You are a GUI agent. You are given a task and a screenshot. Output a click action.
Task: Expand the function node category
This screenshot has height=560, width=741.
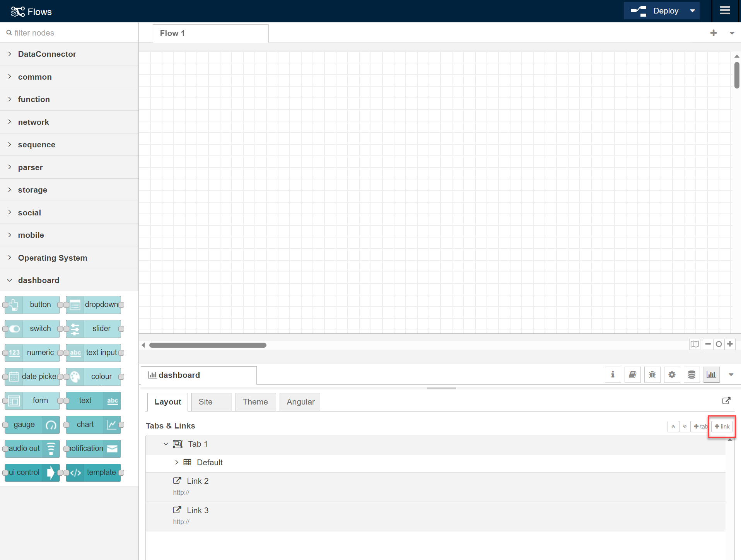(34, 99)
